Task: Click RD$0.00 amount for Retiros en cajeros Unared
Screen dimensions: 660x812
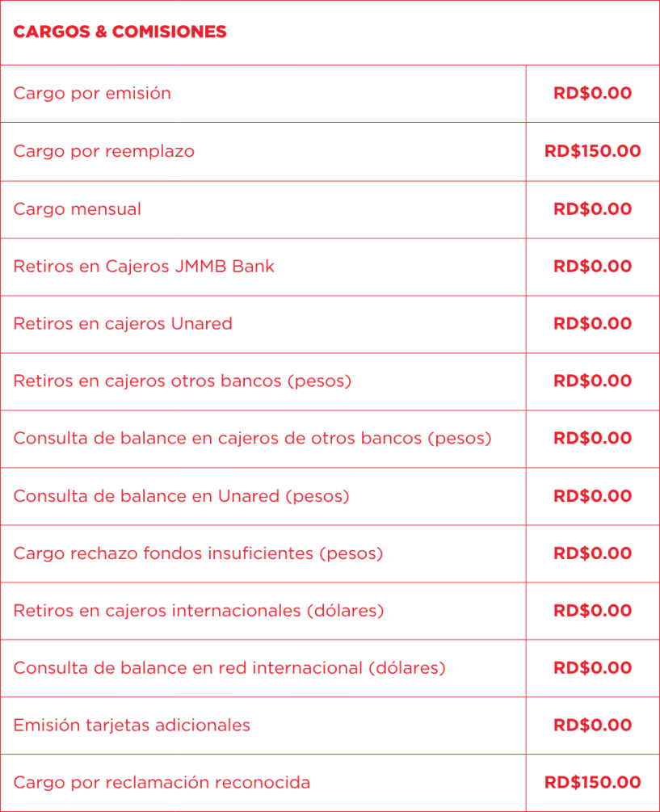Action: (593, 324)
